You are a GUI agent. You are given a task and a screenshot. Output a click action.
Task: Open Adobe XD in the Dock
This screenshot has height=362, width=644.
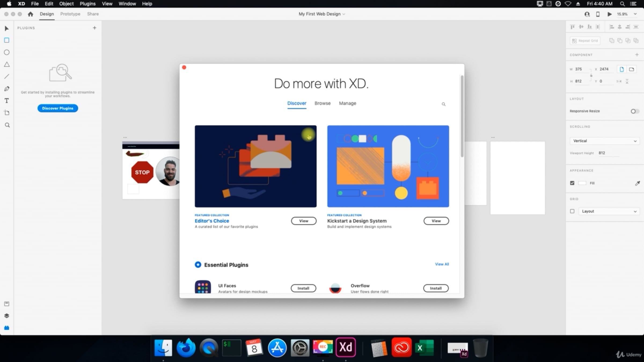346,348
